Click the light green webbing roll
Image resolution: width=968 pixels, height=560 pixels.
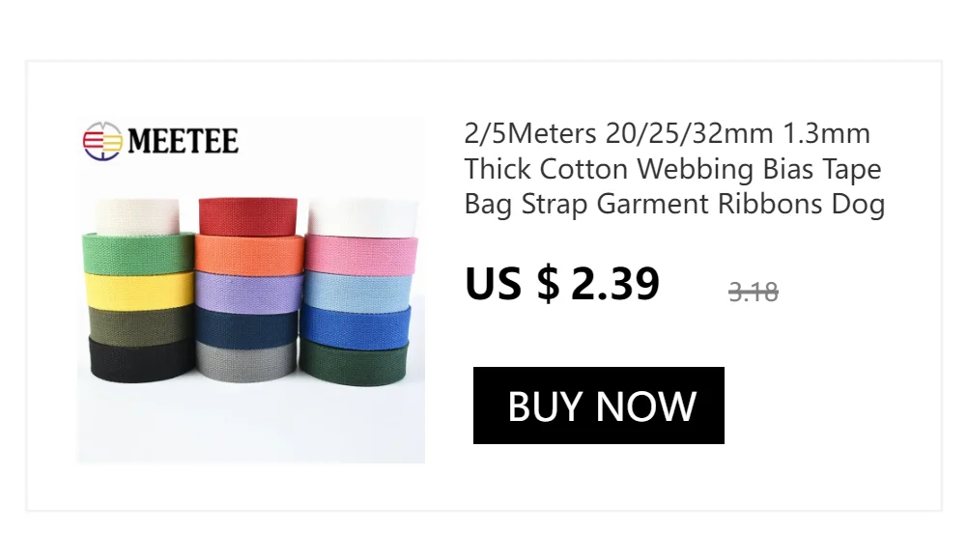coord(138,254)
